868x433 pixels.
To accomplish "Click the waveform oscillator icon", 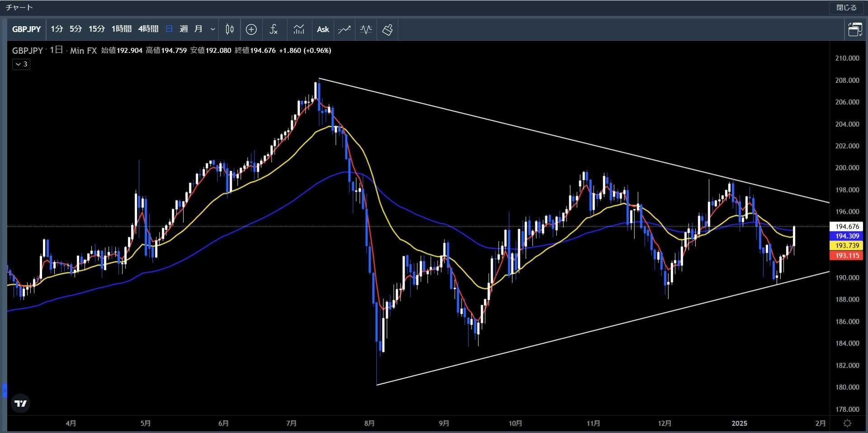I will [x=366, y=29].
